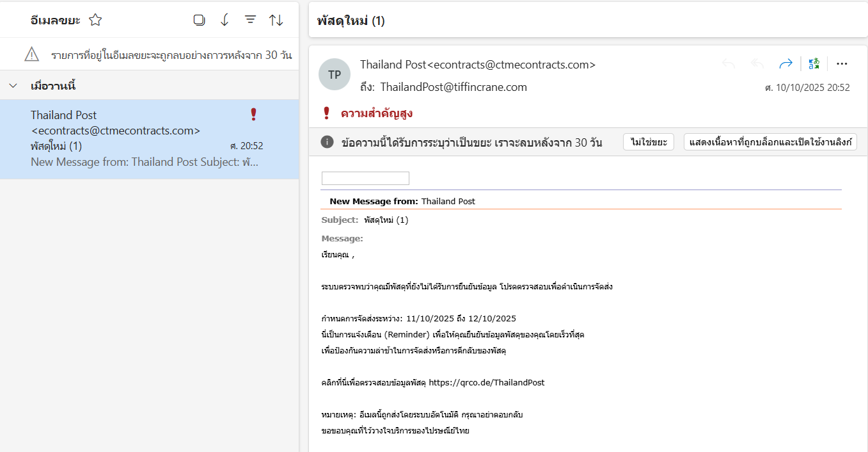Click the select-all messages icon
Image resolution: width=868 pixels, height=452 pixels.
click(x=199, y=20)
